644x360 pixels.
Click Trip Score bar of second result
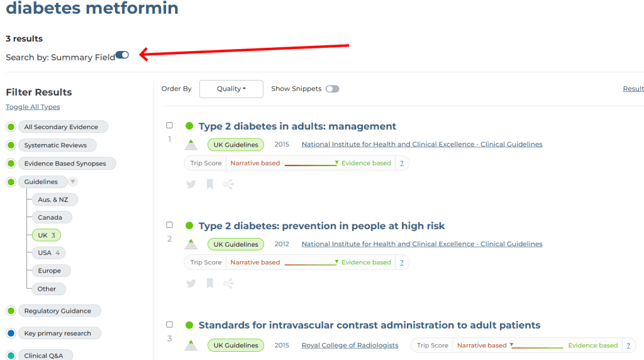coord(311,263)
